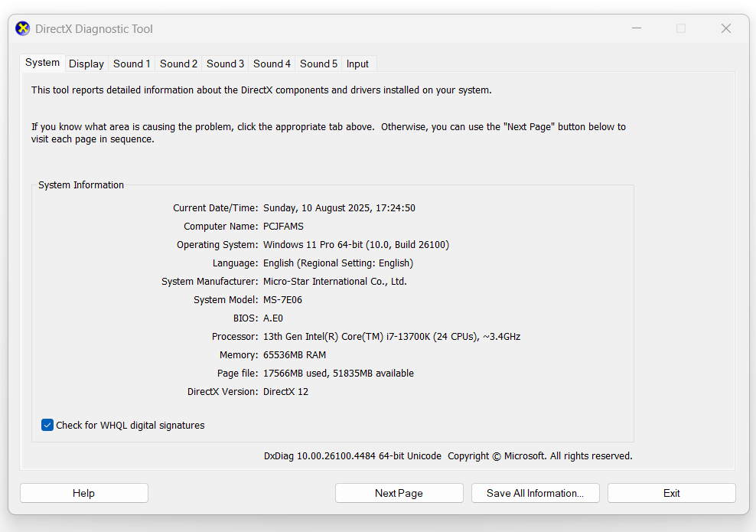
Task: Select the Sound 2 tab
Action: pyautogui.click(x=178, y=64)
